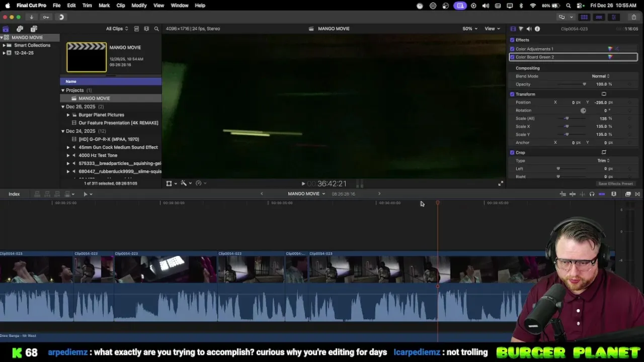Open the File menu
Viewport: 644px width, 362px height.
click(x=57, y=6)
